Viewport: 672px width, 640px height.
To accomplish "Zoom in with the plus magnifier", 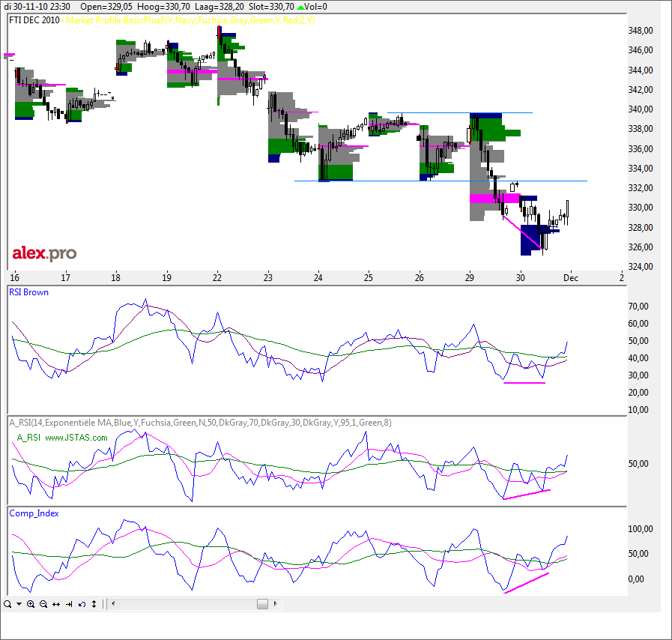I will tap(30, 604).
